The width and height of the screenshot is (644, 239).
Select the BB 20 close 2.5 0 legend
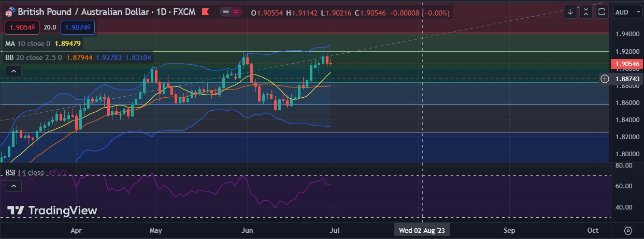(x=34, y=57)
